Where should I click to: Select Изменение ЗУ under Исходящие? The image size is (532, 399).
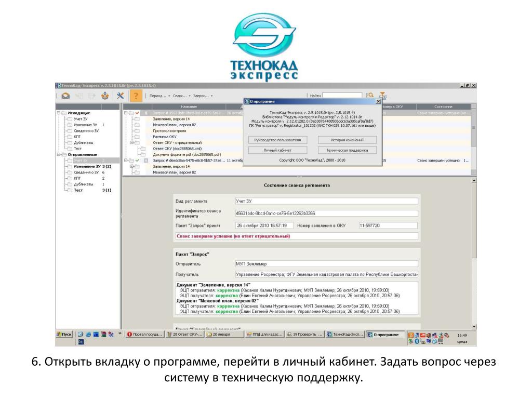(85, 125)
